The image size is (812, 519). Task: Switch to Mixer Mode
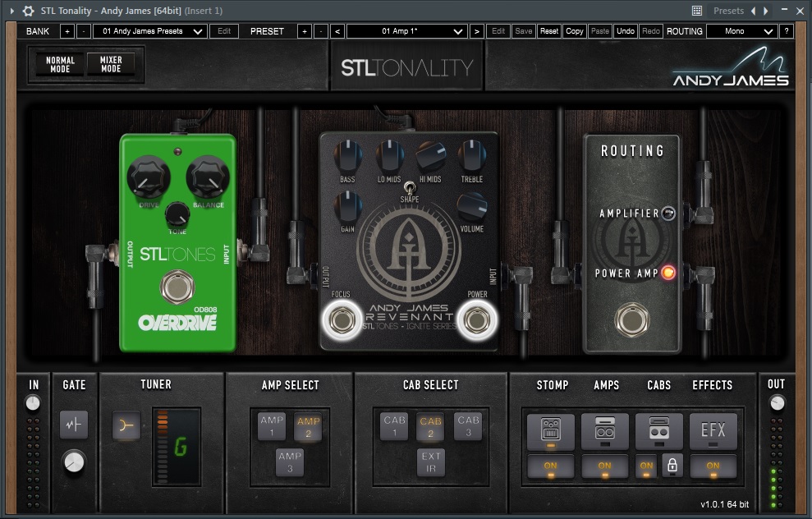(x=111, y=64)
